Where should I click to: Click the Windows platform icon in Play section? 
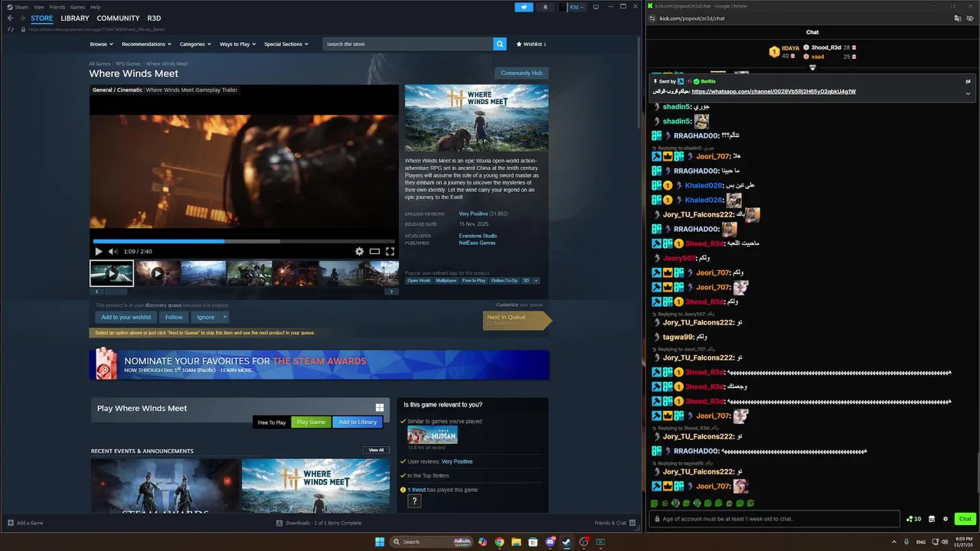point(379,408)
